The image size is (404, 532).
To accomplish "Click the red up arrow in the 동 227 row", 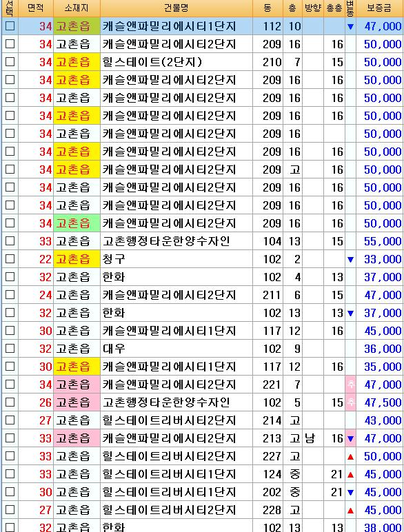I will click(350, 457).
